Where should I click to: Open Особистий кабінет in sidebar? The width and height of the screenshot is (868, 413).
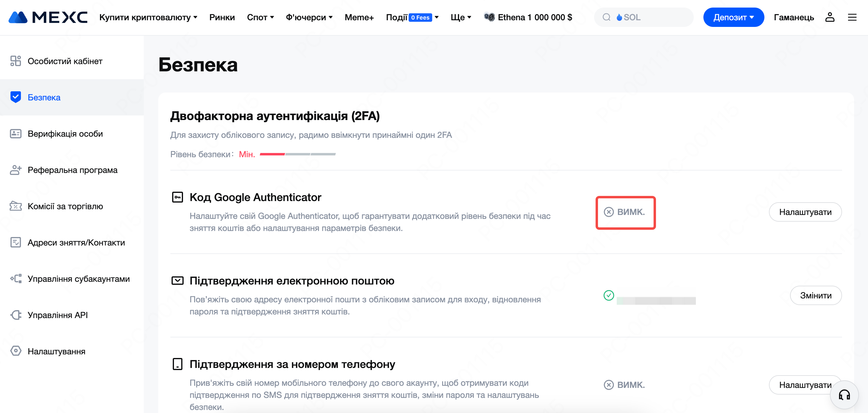click(72, 61)
